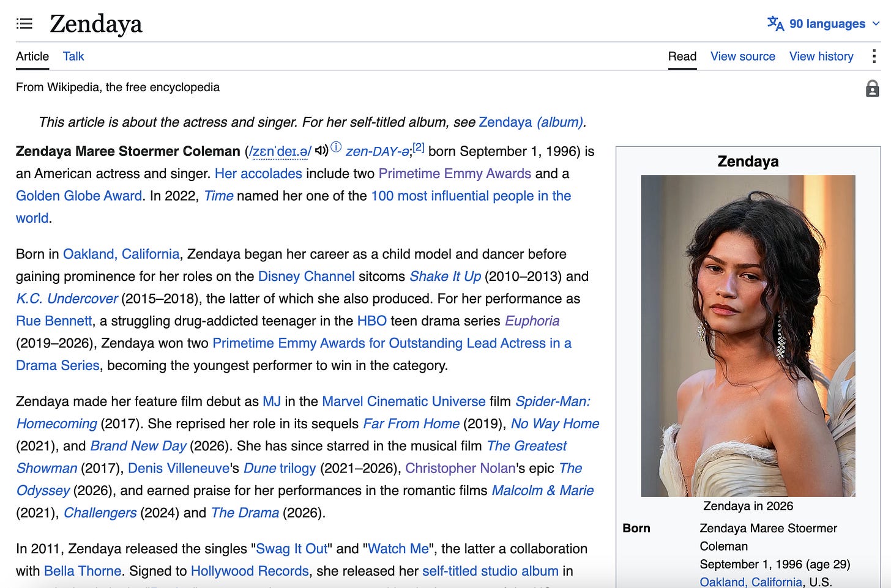This screenshot has height=588, width=891.
Task: Open the Disney Channel link
Action: [x=306, y=277]
